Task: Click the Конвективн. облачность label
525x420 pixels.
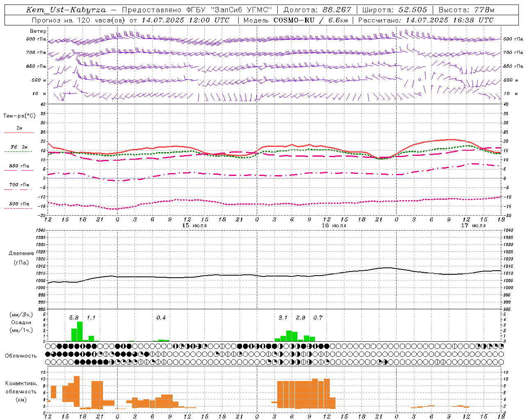Action: click(x=21, y=387)
